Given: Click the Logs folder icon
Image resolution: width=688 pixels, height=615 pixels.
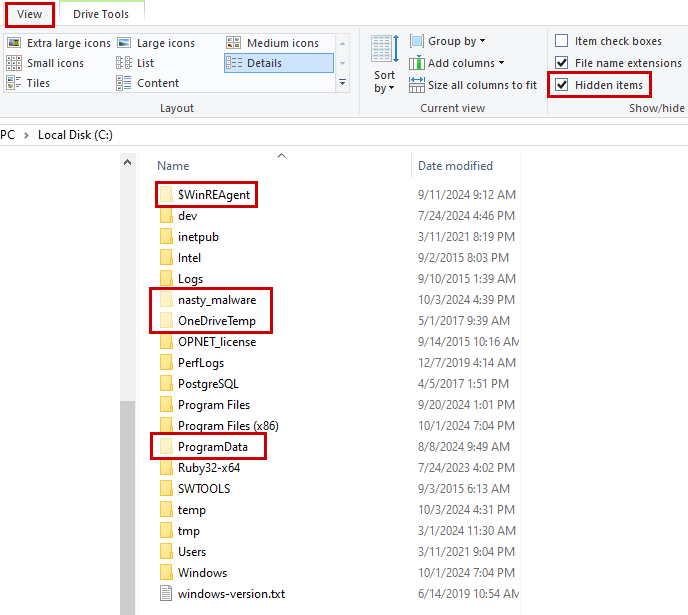Looking at the screenshot, I should (x=166, y=279).
